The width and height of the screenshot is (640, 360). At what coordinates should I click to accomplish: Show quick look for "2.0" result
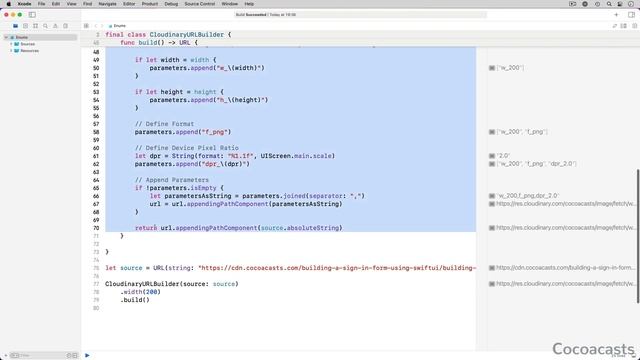pyautogui.click(x=492, y=156)
